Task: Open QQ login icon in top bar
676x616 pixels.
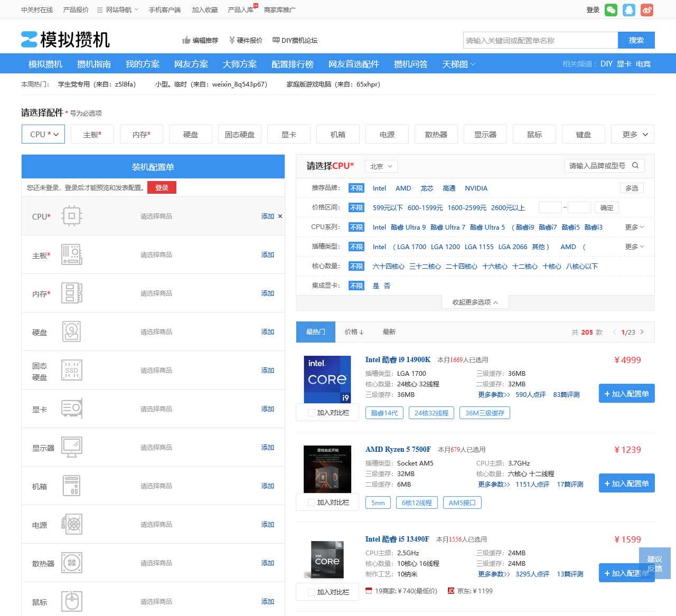Action: (x=629, y=10)
